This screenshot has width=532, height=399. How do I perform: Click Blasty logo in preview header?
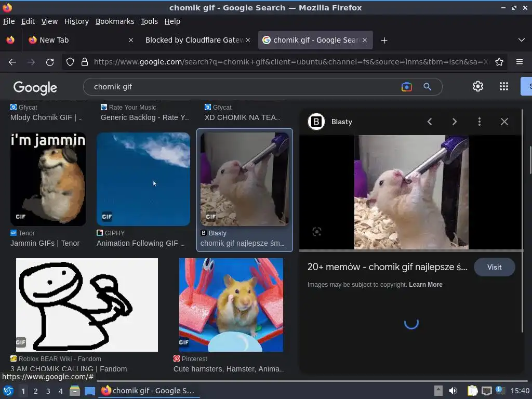click(316, 122)
